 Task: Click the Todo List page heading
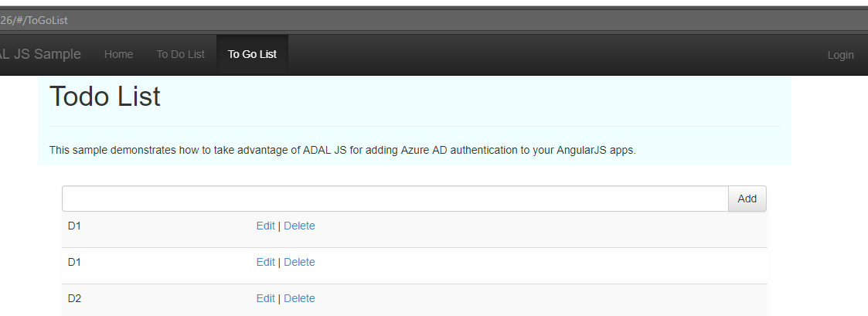(105, 97)
